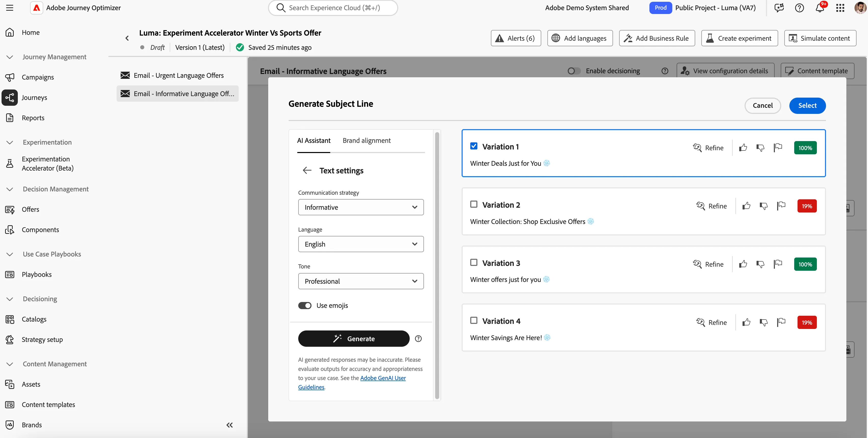This screenshot has width=868, height=438.
Task: Flag Variation 1 subject line
Action: tap(778, 148)
